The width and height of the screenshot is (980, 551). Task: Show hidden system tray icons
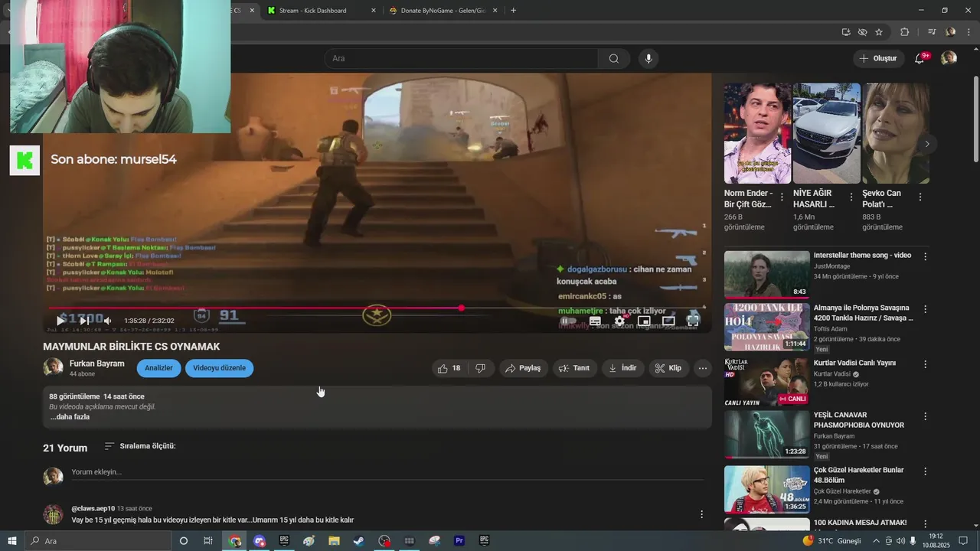[877, 541]
